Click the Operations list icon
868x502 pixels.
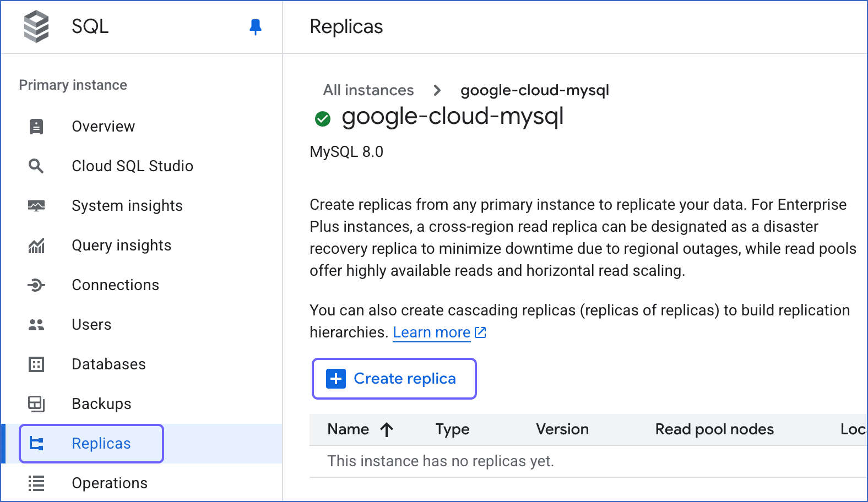[x=36, y=483]
